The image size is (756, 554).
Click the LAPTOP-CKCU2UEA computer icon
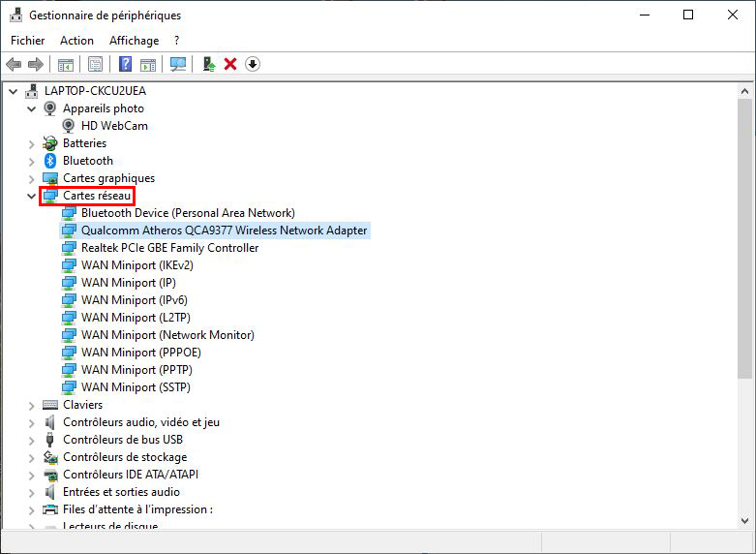click(x=32, y=91)
